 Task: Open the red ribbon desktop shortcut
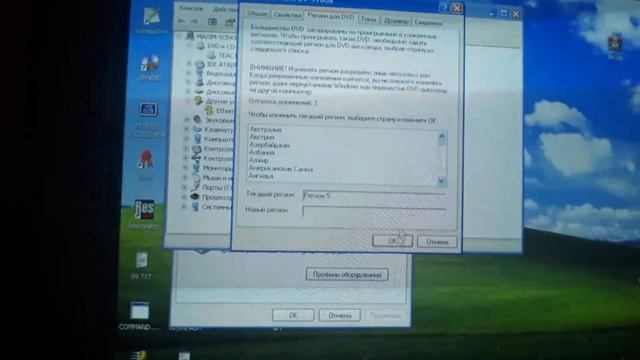(146, 164)
